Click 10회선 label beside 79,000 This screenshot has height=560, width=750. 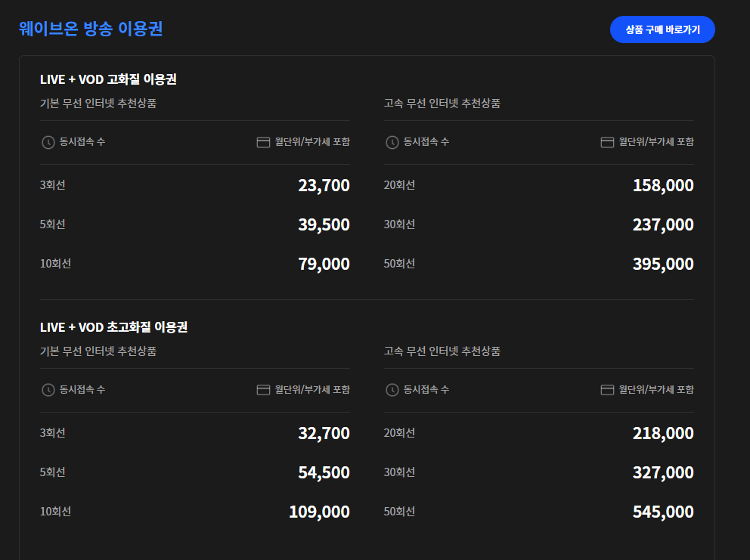(55, 264)
